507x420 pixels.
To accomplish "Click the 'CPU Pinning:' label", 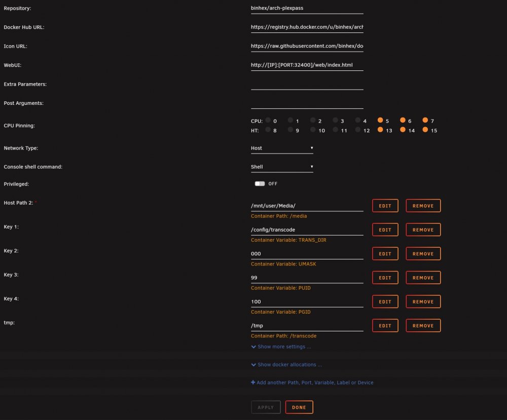I will pyautogui.click(x=19, y=126).
